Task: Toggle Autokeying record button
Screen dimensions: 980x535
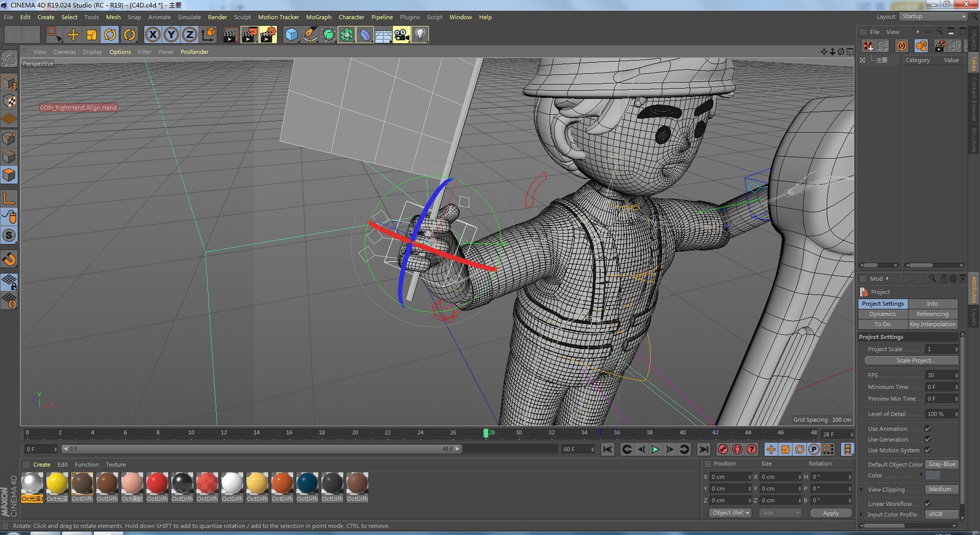Action: (737, 449)
